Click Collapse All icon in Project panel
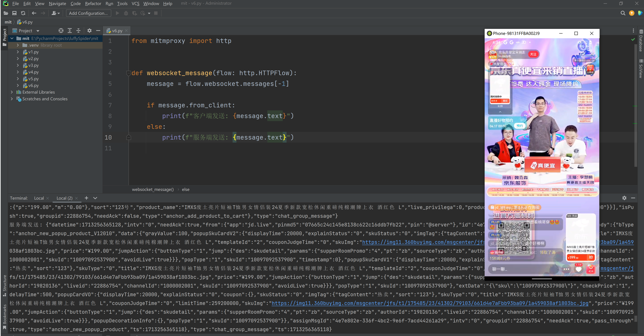 click(x=78, y=31)
